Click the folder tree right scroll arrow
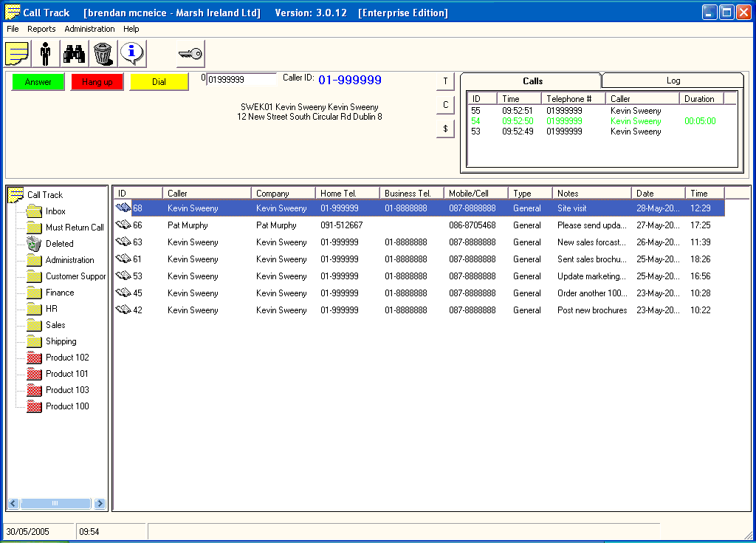756x543 pixels. 100,503
